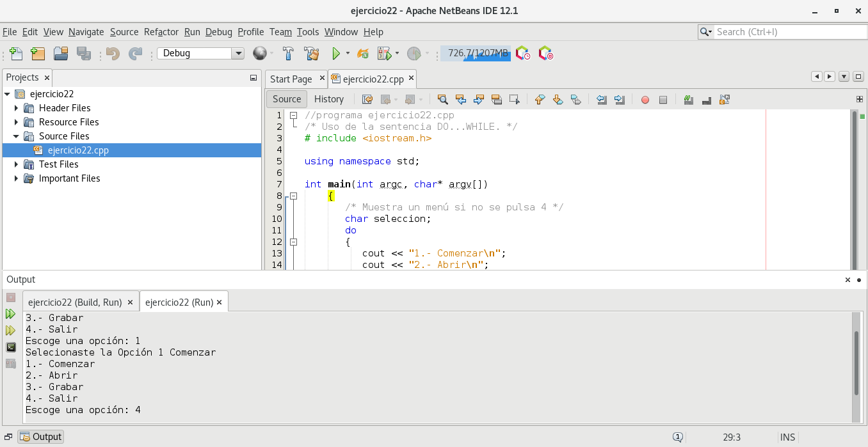The image size is (868, 447).
Task: Open the Refactor menu
Action: pyautogui.click(x=161, y=32)
